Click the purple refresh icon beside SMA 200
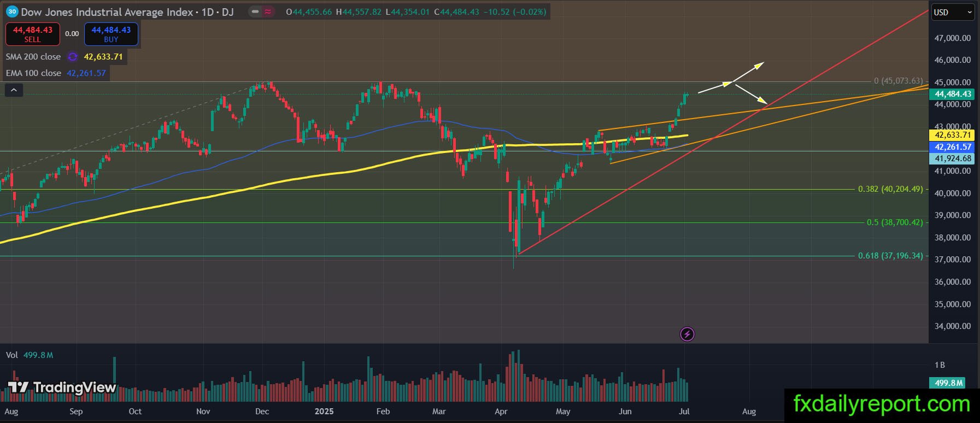This screenshot has width=980, height=423. coord(73,57)
